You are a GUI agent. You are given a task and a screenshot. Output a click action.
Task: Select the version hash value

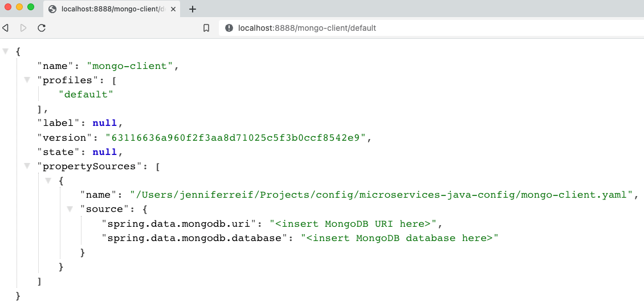(236, 137)
